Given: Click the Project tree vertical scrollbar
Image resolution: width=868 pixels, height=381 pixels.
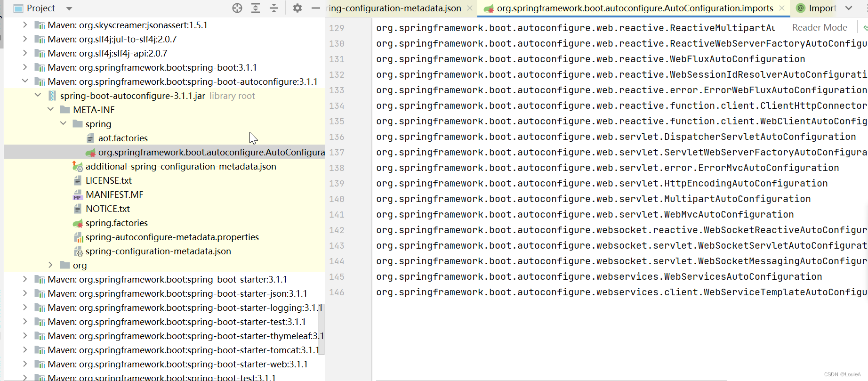Looking at the screenshot, I should pyautogui.click(x=321, y=329).
